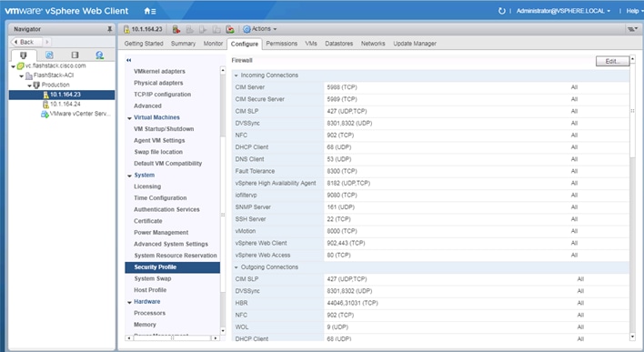Open Advanced System Settings
644x352 pixels.
pyautogui.click(x=171, y=244)
